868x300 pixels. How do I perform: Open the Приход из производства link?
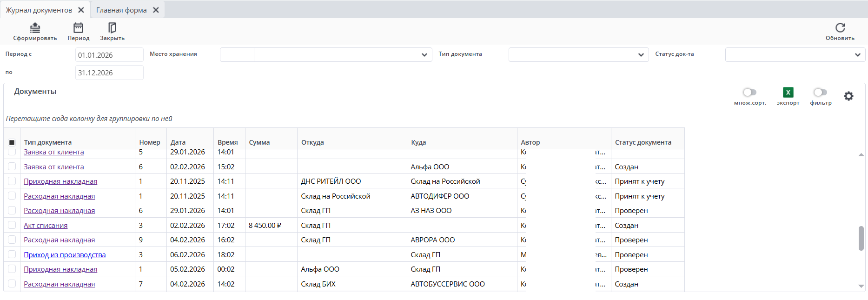(65, 255)
